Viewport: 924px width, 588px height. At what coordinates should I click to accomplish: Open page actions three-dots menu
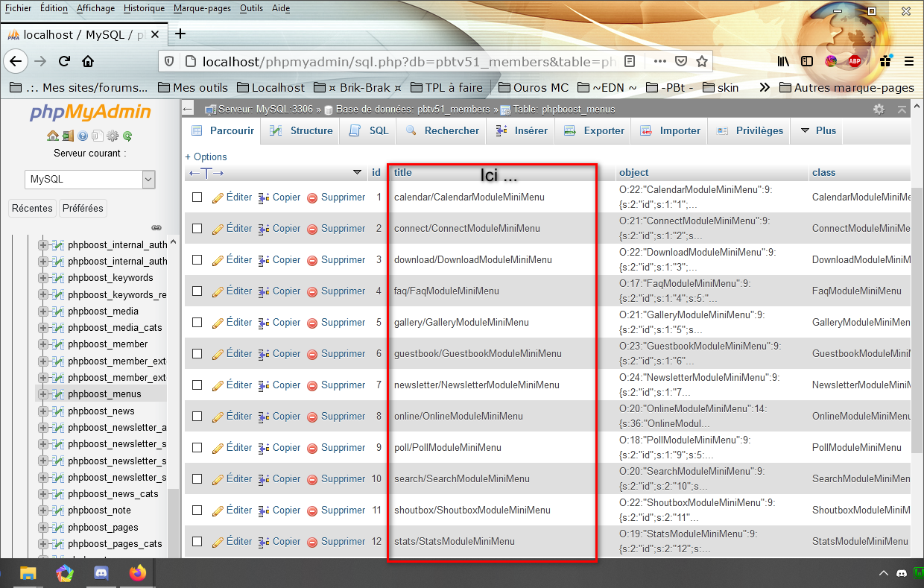(659, 61)
